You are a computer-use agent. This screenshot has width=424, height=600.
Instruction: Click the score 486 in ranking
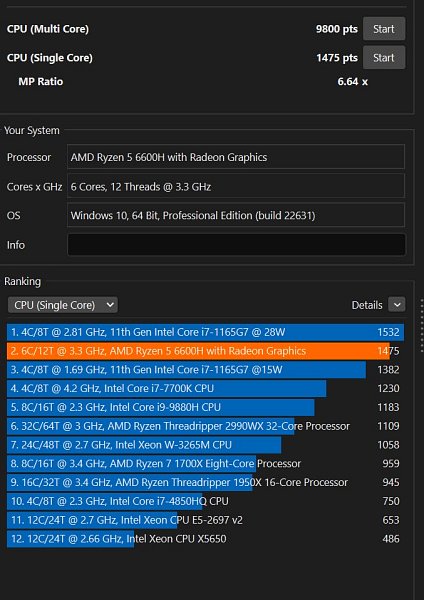point(391,539)
